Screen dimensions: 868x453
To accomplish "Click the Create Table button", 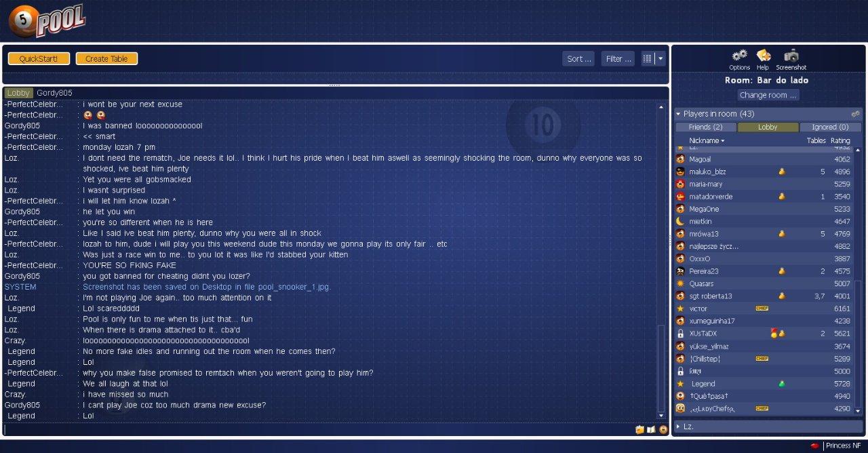I will (x=106, y=59).
